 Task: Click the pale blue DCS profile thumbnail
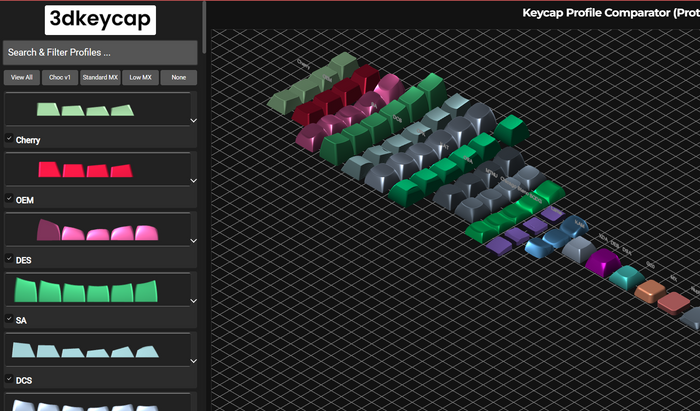85,350
